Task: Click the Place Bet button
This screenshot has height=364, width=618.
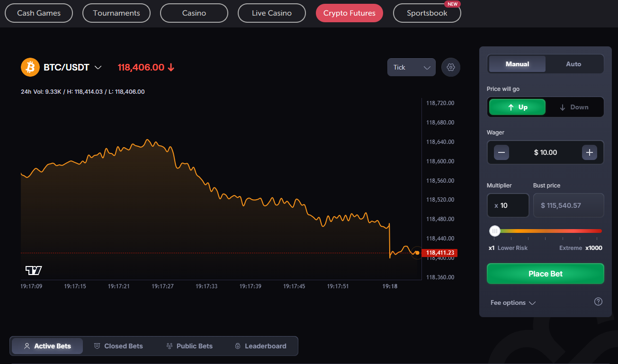Action: pyautogui.click(x=546, y=274)
